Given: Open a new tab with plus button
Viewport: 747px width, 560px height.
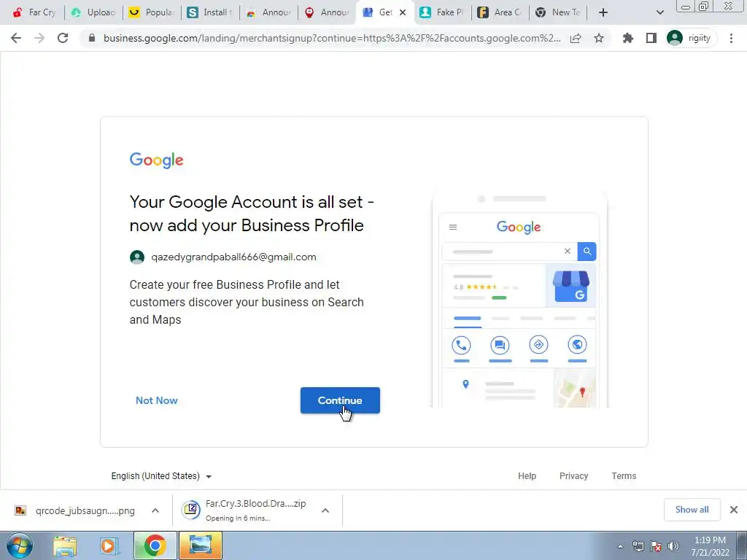Looking at the screenshot, I should point(603,12).
